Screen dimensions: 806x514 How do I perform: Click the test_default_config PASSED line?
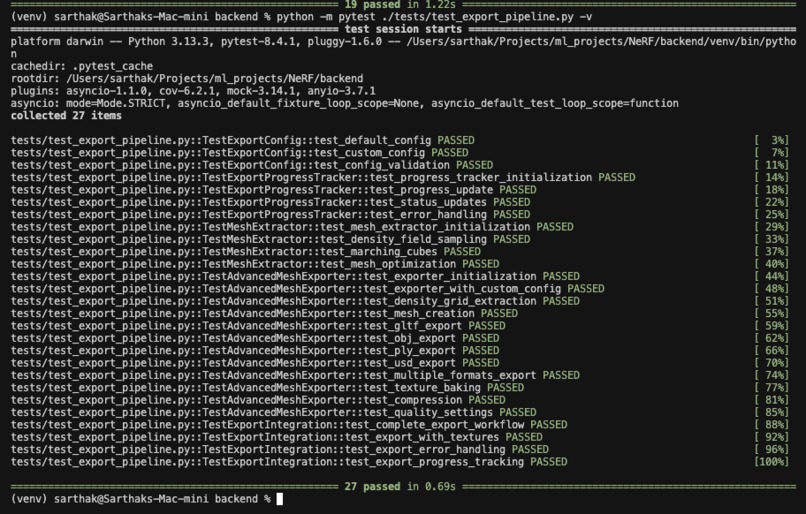[x=243, y=140]
